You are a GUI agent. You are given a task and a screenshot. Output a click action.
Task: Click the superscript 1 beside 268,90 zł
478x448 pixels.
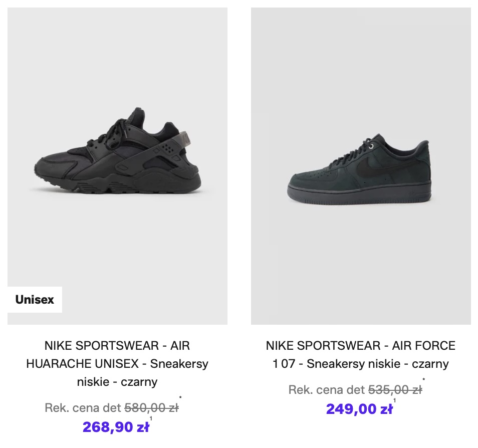pyautogui.click(x=151, y=418)
